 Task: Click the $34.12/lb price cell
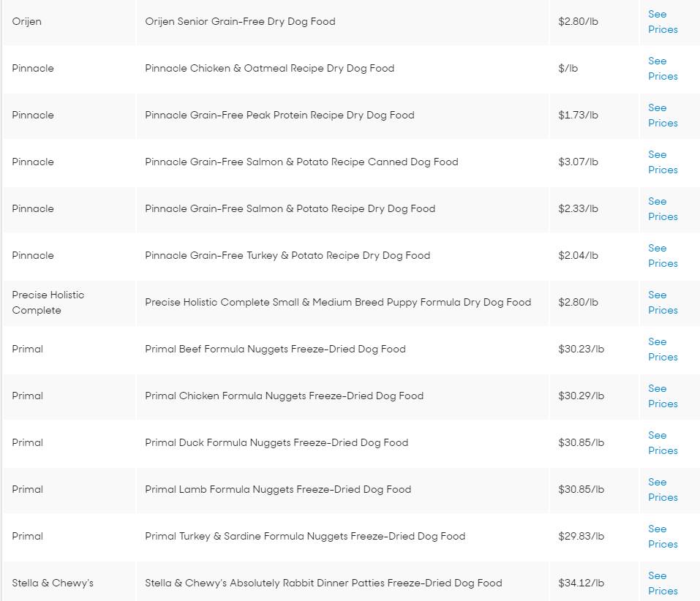click(x=581, y=583)
